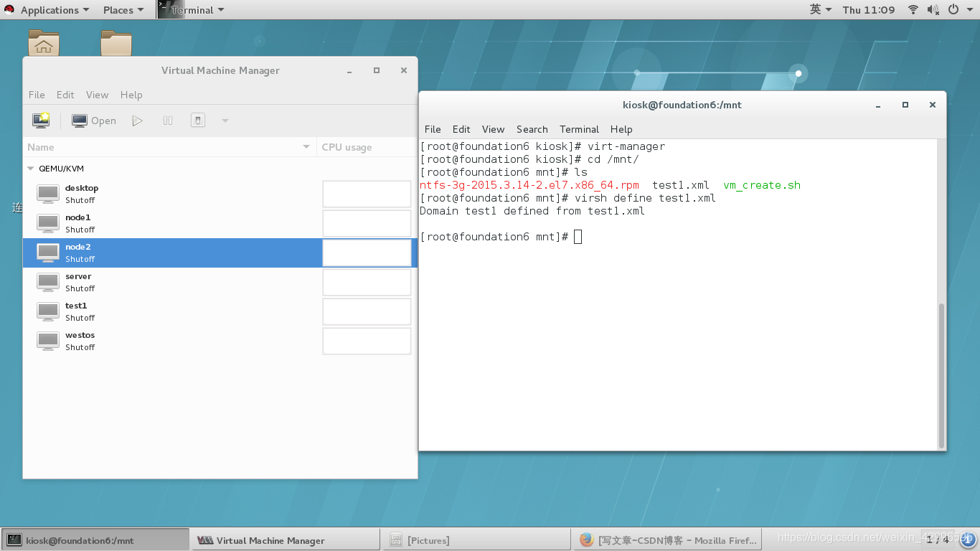
Task: Select the test1 virtual machine icon
Action: click(48, 311)
